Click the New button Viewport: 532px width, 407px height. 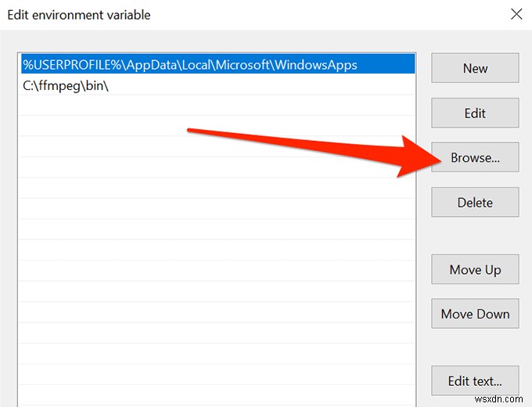tap(475, 68)
